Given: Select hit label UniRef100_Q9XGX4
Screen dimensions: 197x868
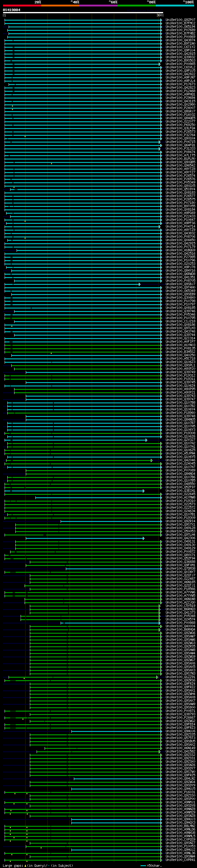Looking at the screenshot, I should coord(180,138).
